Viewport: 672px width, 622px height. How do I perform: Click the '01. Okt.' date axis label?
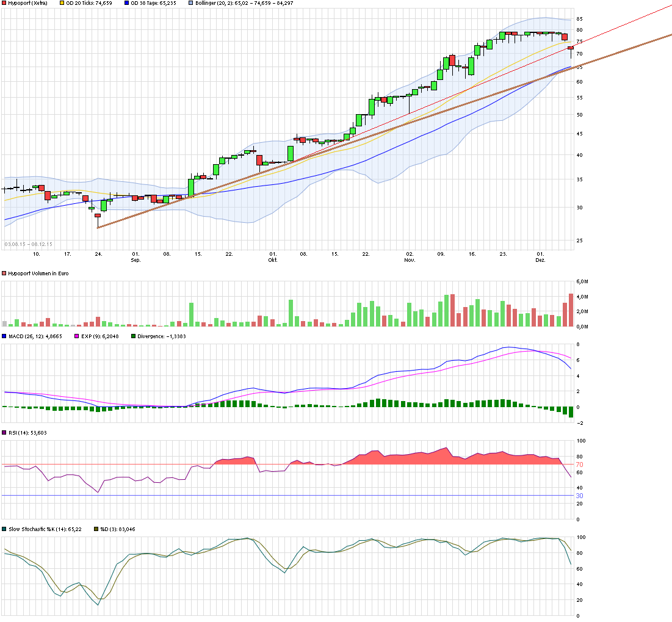(273, 257)
